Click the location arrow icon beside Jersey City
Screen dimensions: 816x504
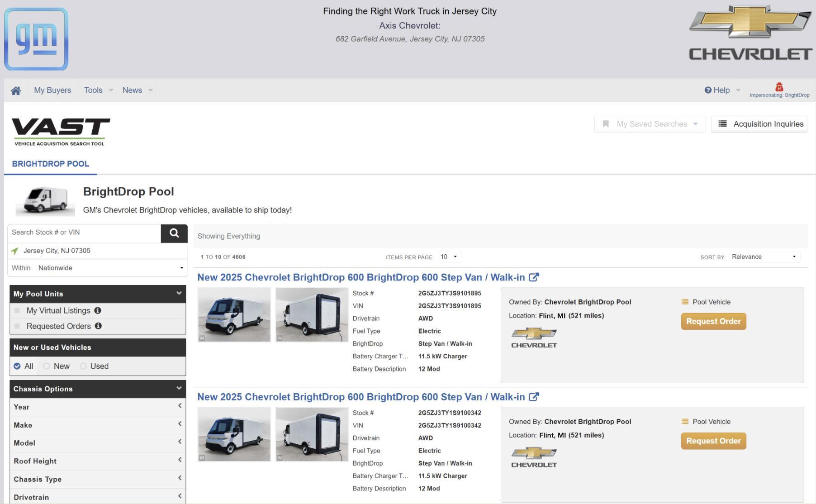[15, 251]
